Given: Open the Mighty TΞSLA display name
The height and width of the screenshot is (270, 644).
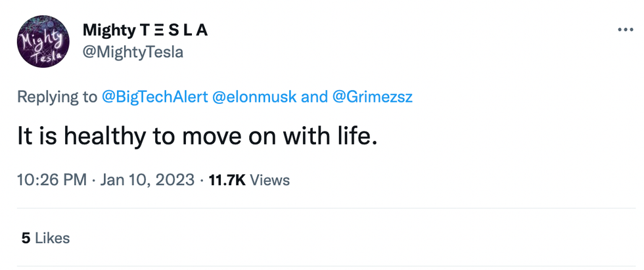Looking at the screenshot, I should 145,30.
